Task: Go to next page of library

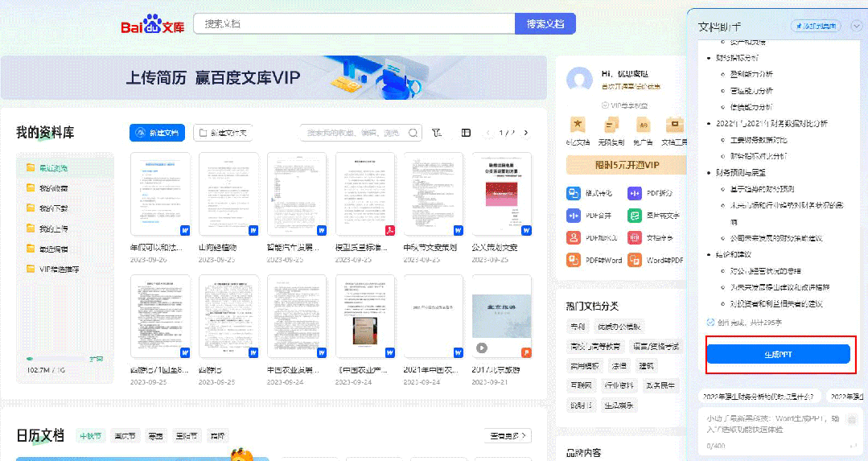Action: 526,133
